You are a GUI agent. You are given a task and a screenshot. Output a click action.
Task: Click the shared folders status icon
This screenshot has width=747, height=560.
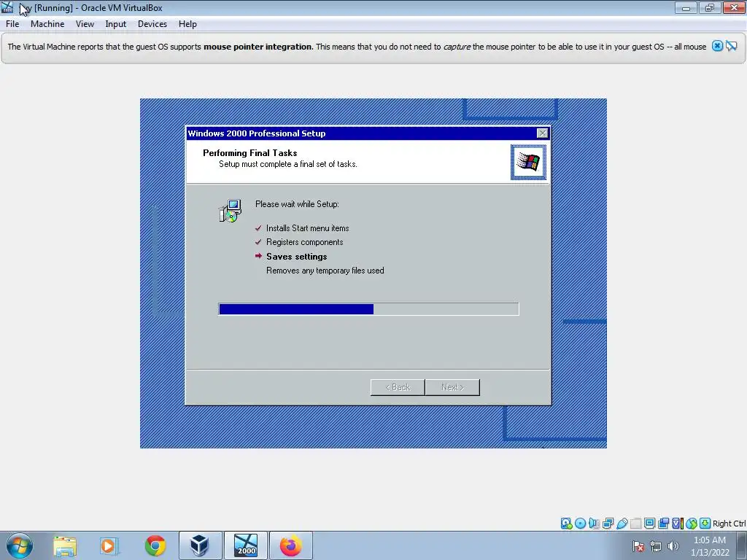(x=635, y=524)
